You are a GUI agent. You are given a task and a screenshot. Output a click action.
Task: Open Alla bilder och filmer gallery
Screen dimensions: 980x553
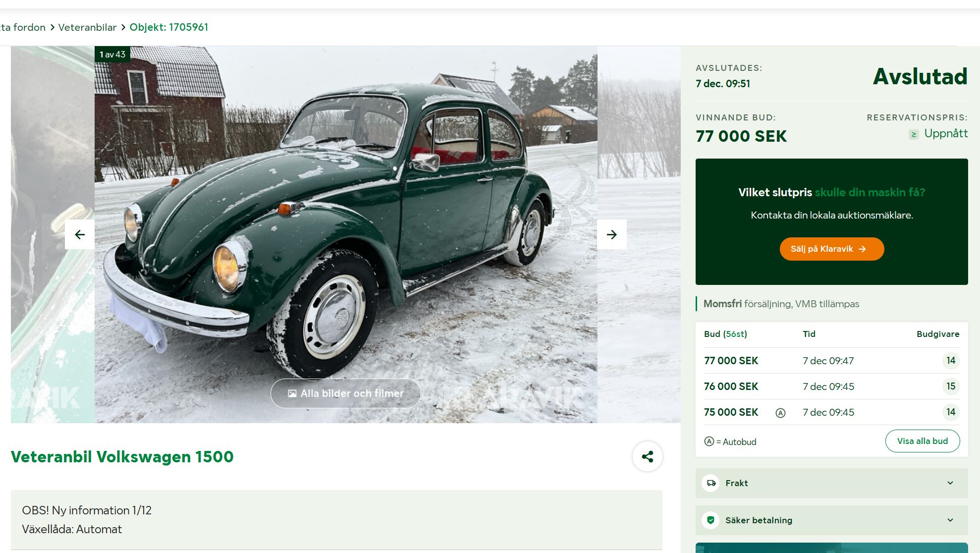coord(346,393)
